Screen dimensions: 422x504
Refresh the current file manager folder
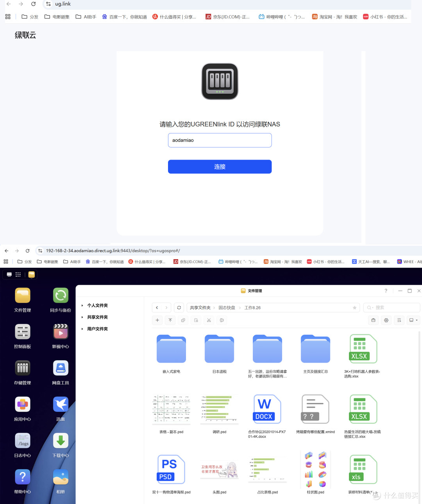tap(179, 308)
